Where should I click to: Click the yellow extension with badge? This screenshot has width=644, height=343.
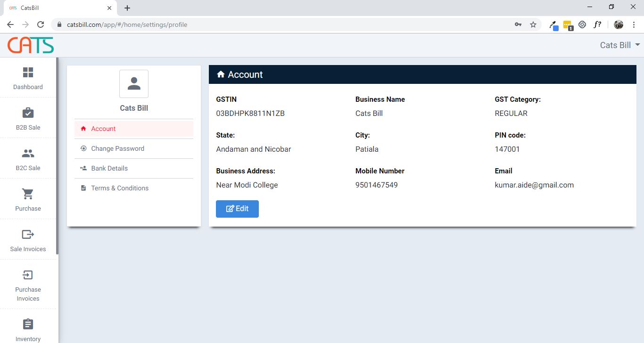point(568,25)
